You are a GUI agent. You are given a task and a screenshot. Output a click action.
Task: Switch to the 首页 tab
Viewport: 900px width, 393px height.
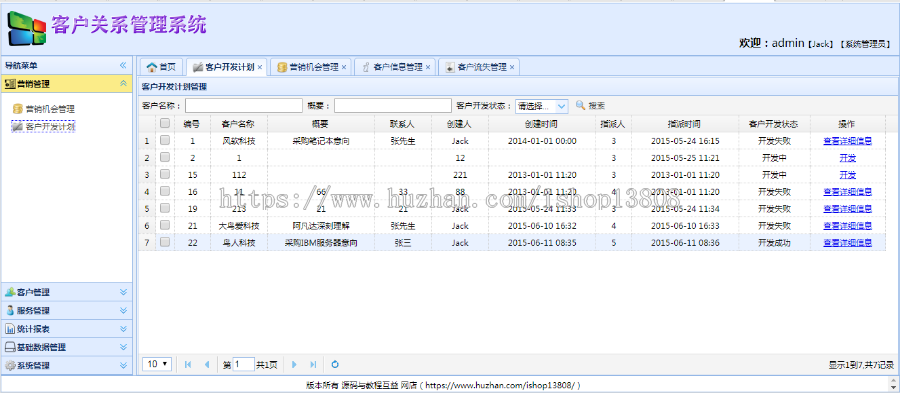tap(161, 67)
